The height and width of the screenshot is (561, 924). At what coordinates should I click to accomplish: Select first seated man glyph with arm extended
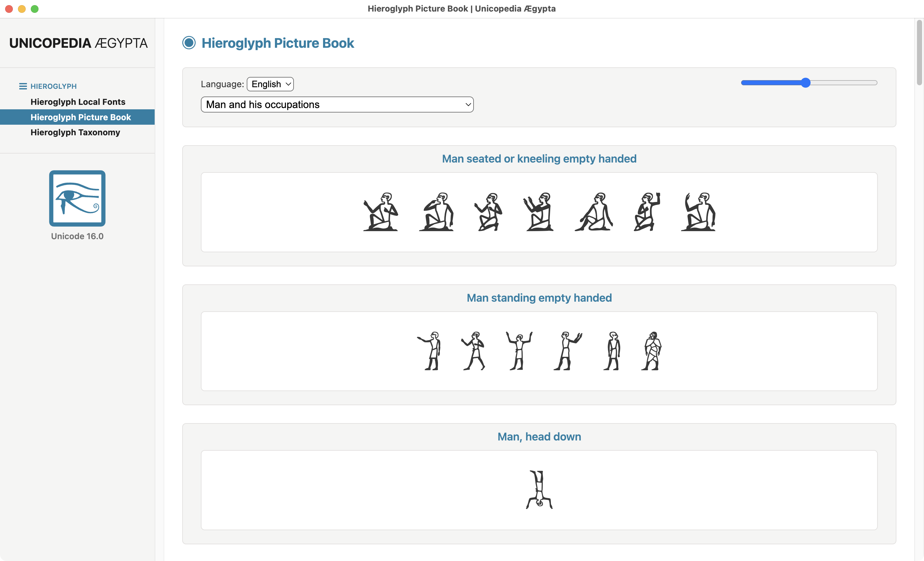381,212
